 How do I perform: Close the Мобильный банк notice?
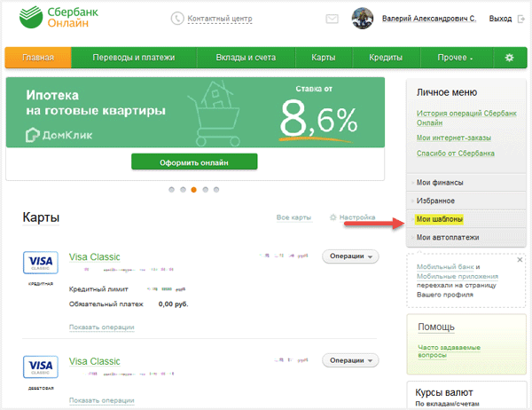[x=520, y=260]
